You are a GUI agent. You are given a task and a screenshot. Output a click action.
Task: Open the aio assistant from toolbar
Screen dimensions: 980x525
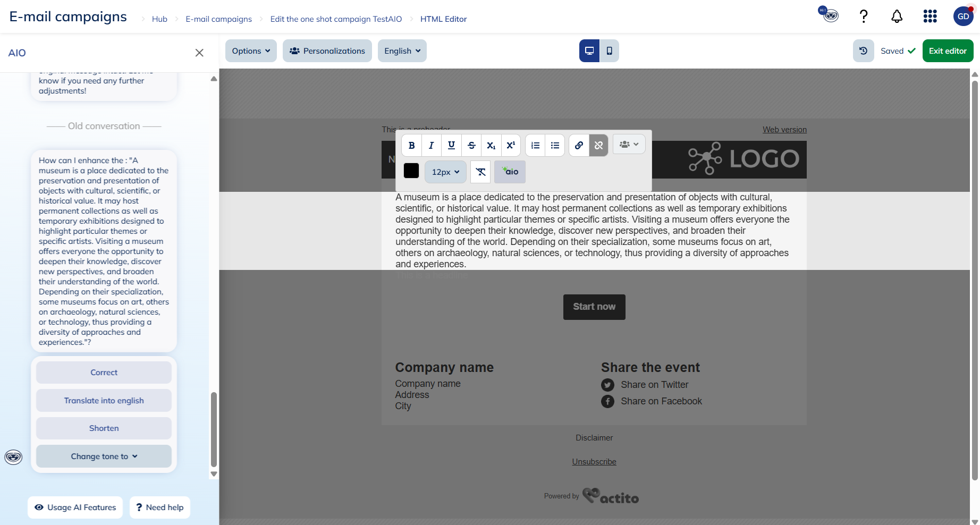pos(510,172)
